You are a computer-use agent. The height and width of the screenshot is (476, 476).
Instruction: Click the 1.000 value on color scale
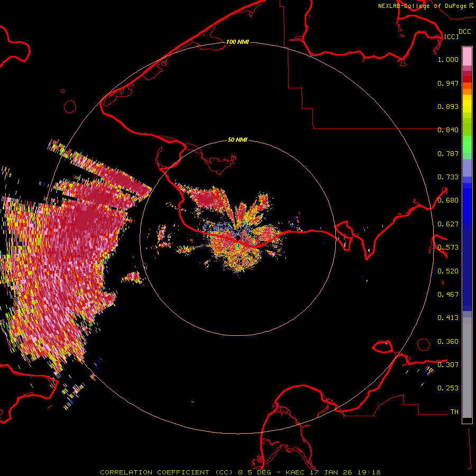(x=448, y=59)
